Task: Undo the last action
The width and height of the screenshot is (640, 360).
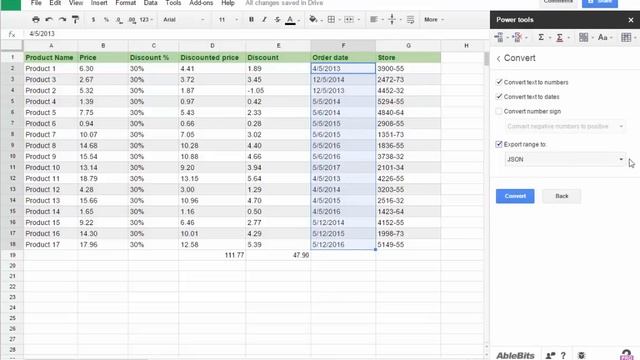Action: (x=49, y=20)
